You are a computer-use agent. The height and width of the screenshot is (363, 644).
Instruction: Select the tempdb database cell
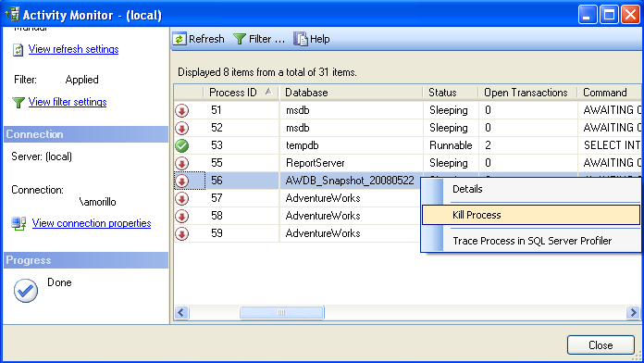click(352, 145)
